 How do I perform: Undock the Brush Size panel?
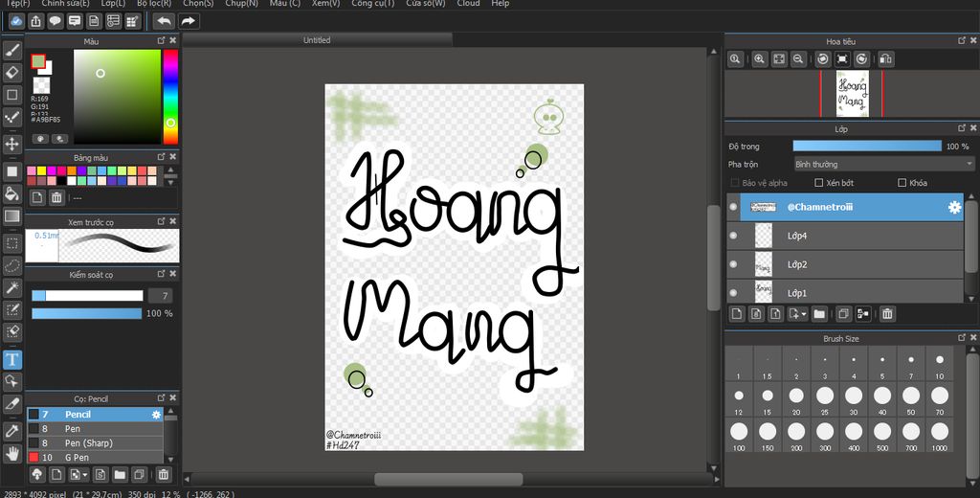(963, 338)
